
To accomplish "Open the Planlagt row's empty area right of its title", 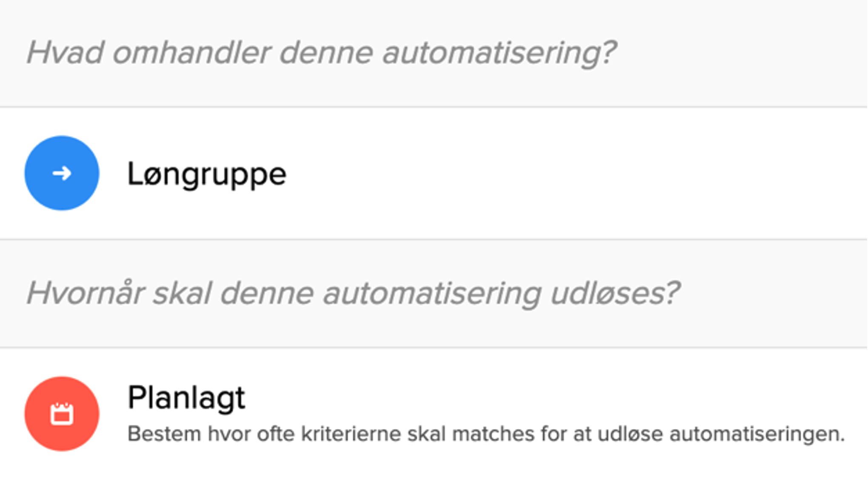I will pyautogui.click(x=553, y=397).
